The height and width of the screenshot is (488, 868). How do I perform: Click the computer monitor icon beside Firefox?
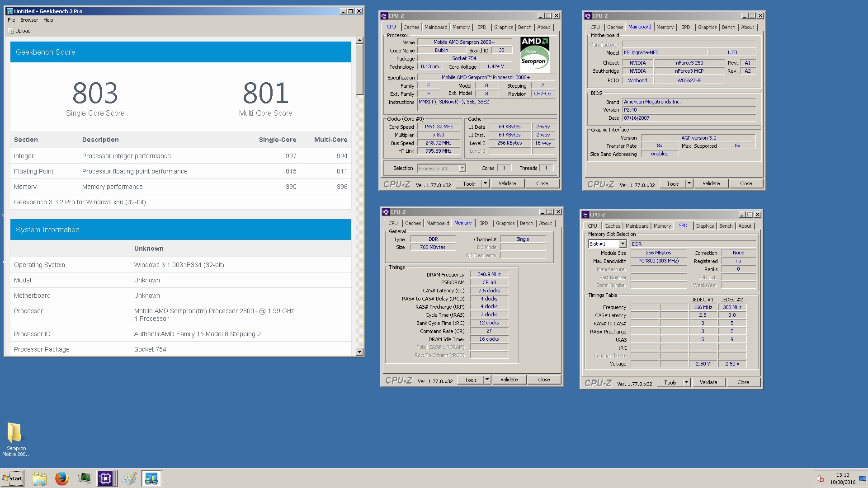tap(84, 479)
